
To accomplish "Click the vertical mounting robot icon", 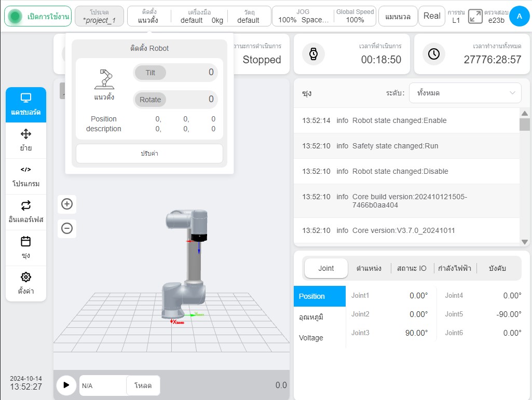I will (x=104, y=80).
